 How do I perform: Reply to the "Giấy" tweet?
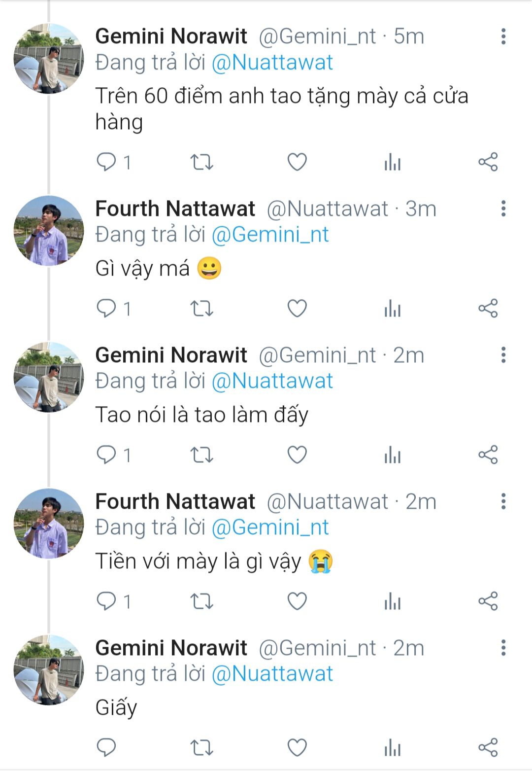106,747
